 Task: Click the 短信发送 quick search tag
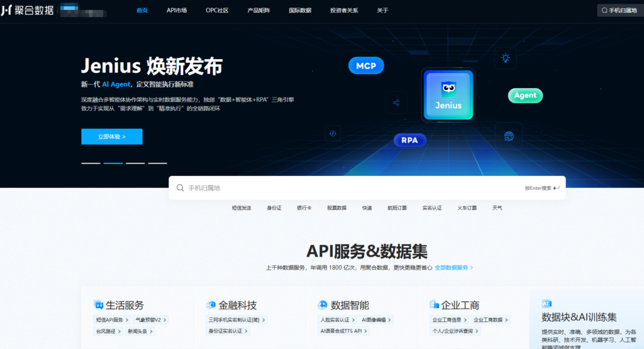tap(241, 208)
